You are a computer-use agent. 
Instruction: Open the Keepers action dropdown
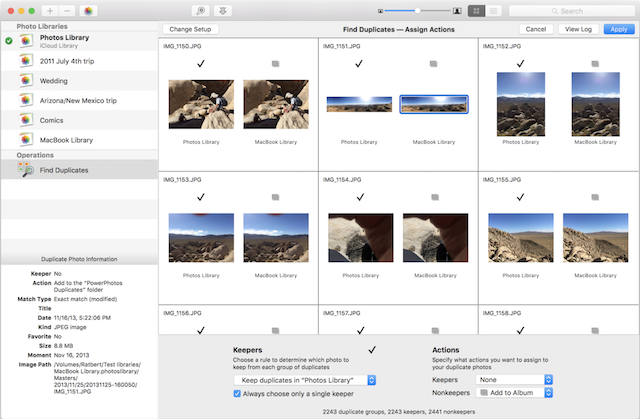pos(514,380)
